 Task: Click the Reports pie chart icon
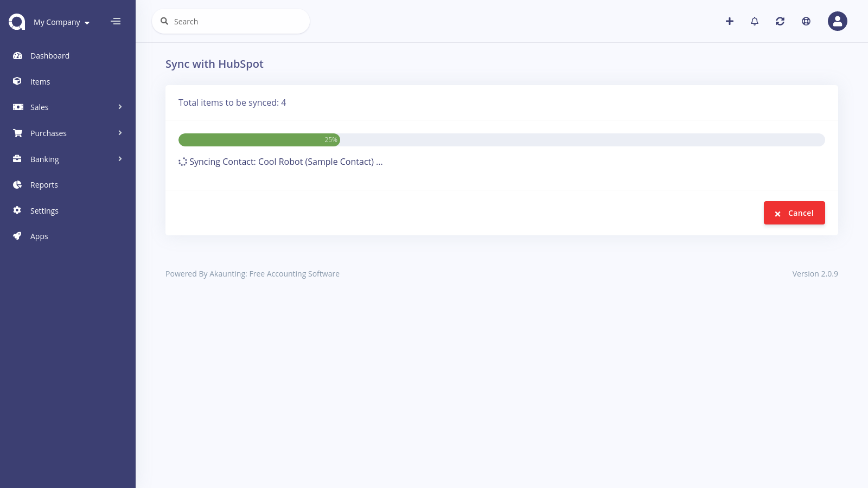pos(18,184)
